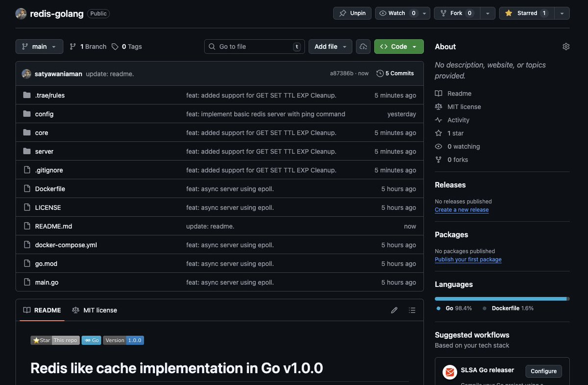Click the LICENSE file icon
588x385 pixels.
(27, 207)
